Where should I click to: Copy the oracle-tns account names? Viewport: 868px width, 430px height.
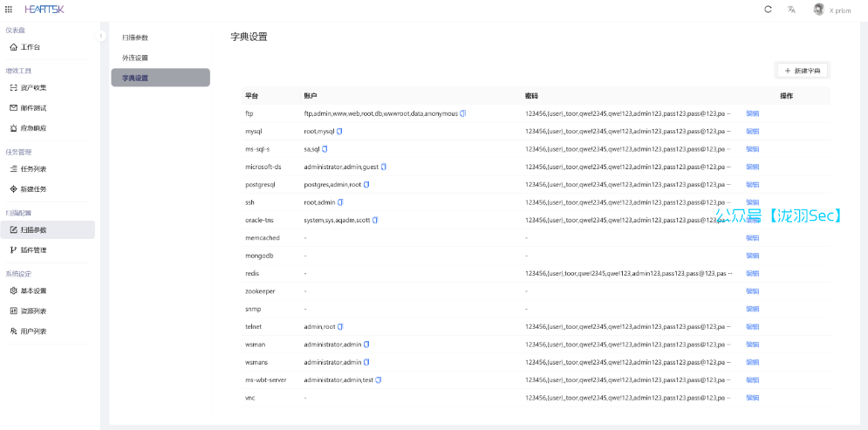[375, 220]
